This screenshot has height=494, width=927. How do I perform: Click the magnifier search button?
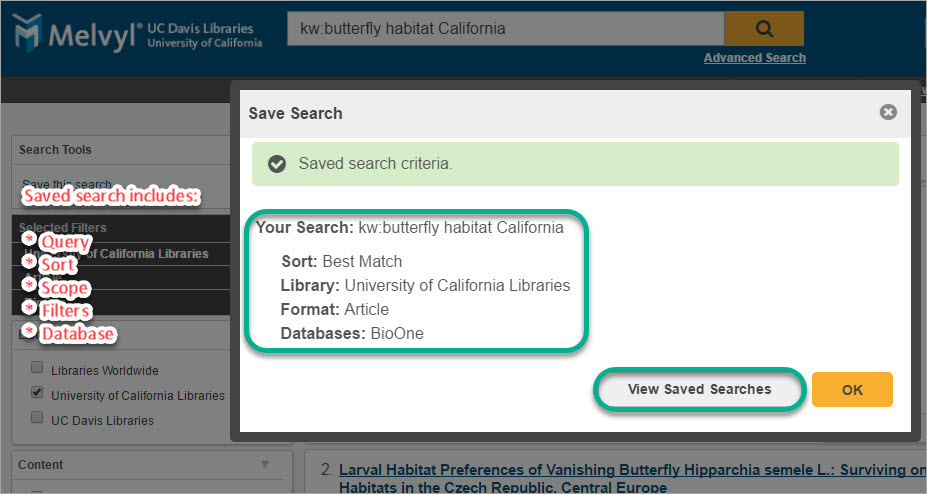click(764, 28)
